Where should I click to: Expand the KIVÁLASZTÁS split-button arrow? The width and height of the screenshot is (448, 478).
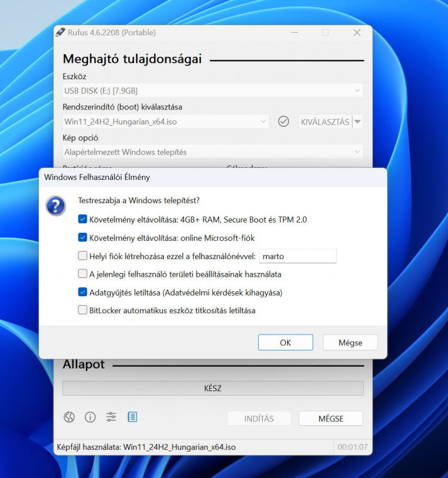point(358,121)
